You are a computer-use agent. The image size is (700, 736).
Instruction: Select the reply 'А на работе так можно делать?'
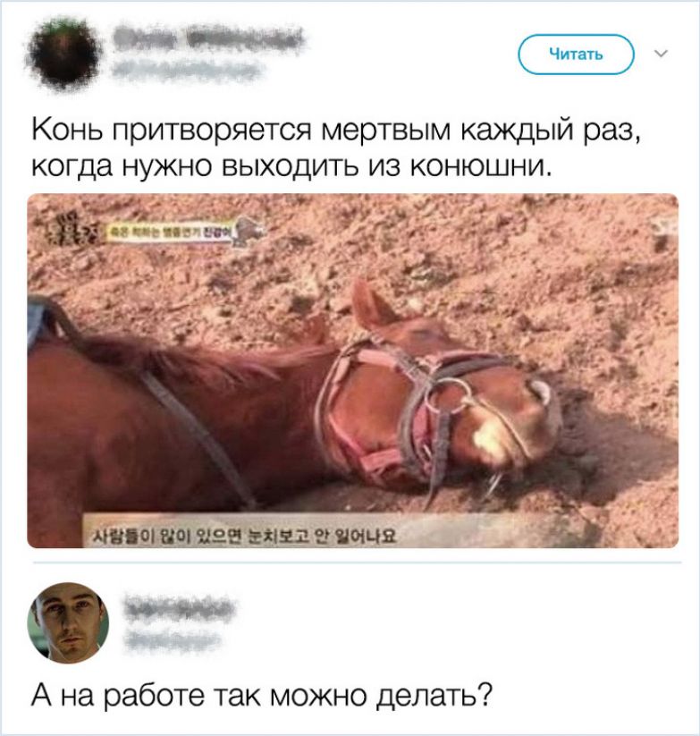tap(262, 696)
